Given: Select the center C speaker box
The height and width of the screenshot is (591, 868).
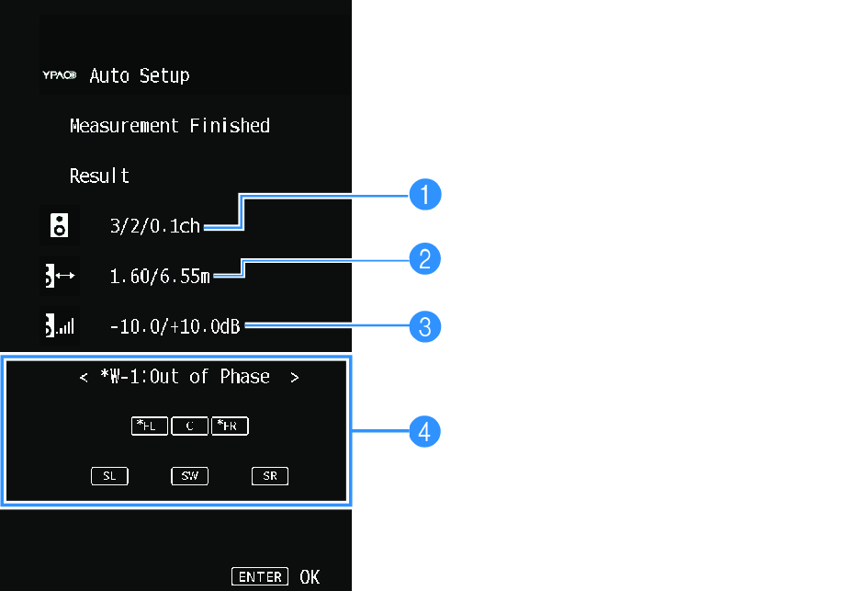Looking at the screenshot, I should (189, 426).
